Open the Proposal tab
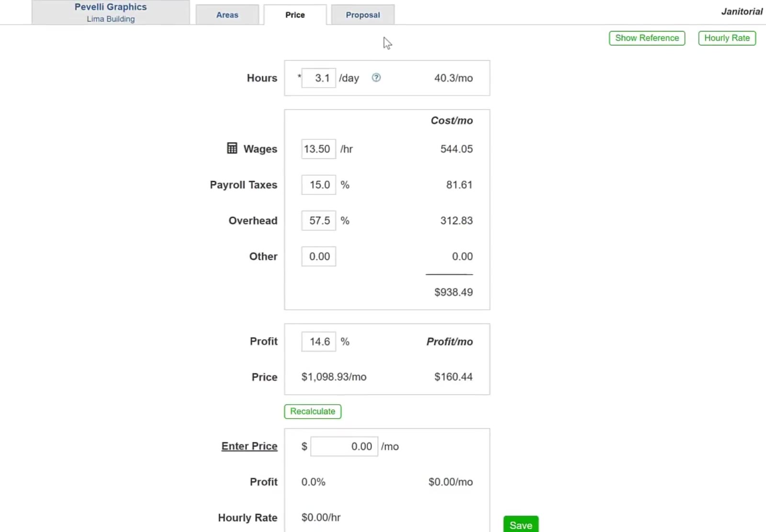The height and width of the screenshot is (532, 766). 363,15
